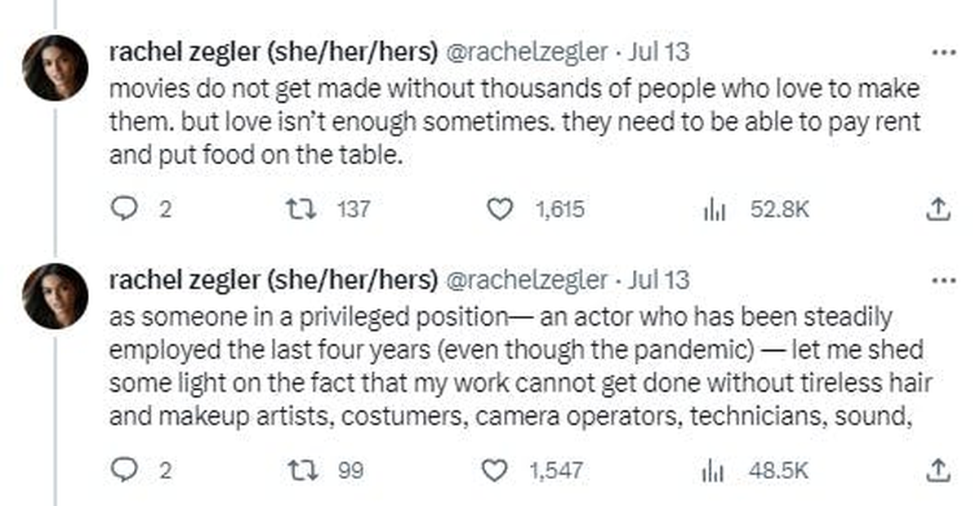Open profile picture on second tweet
This screenshot has height=506, width=980.
(x=56, y=296)
